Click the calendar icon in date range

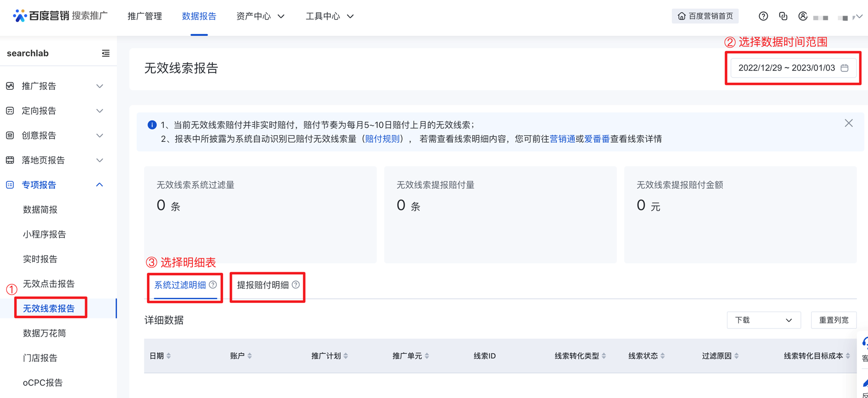pyautogui.click(x=845, y=68)
